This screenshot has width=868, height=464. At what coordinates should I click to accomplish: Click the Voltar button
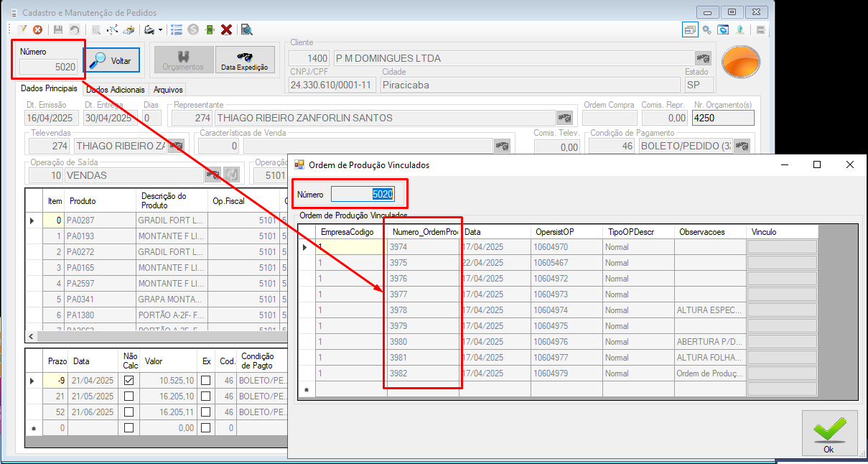tap(111, 60)
